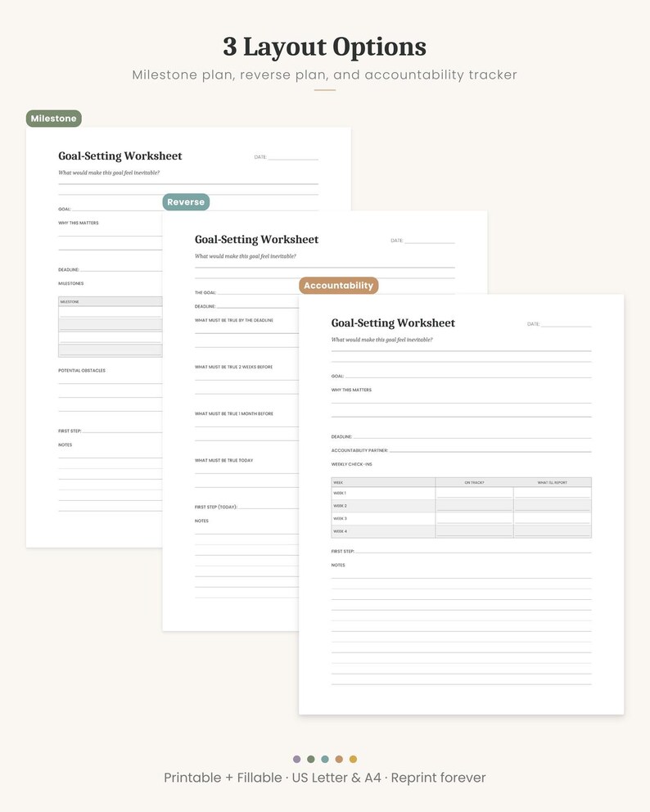Click the tan Accountability badge

point(339,286)
